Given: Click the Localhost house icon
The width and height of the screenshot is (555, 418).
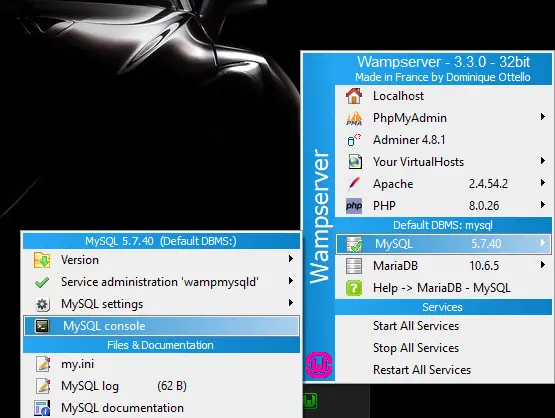Looking at the screenshot, I should coord(354,96).
